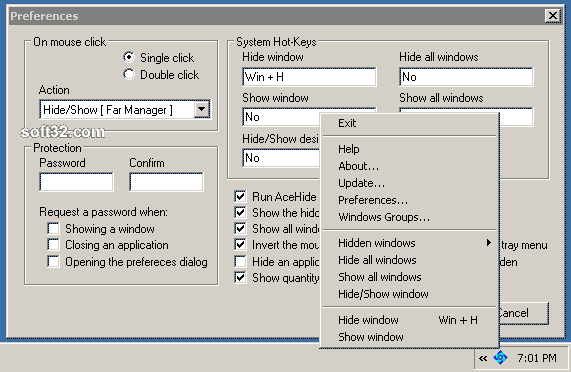Open Preferences... from tray menu
The height and width of the screenshot is (372, 571).
point(409,200)
